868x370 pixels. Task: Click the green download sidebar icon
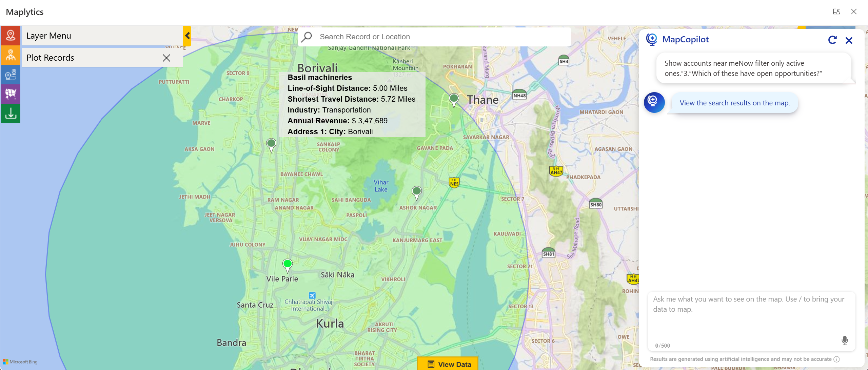click(x=11, y=113)
